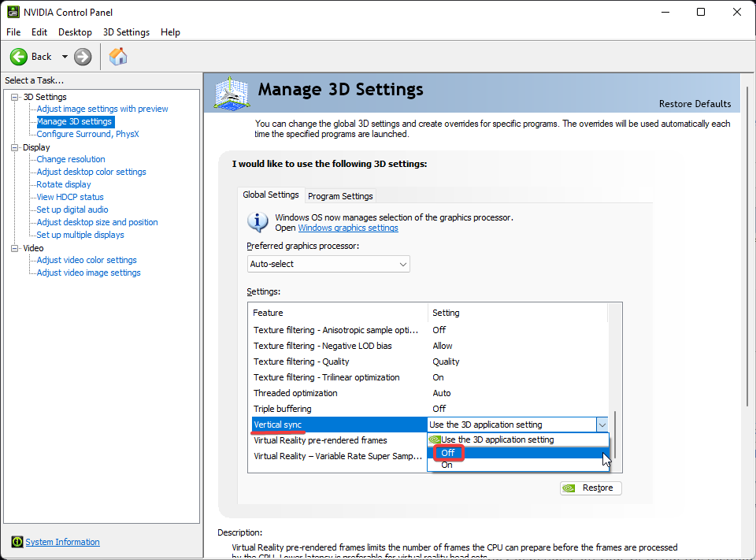Viewport: 756px width, 560px height.
Task: Click Allow setting for Negative LOD bias
Action: click(x=443, y=346)
